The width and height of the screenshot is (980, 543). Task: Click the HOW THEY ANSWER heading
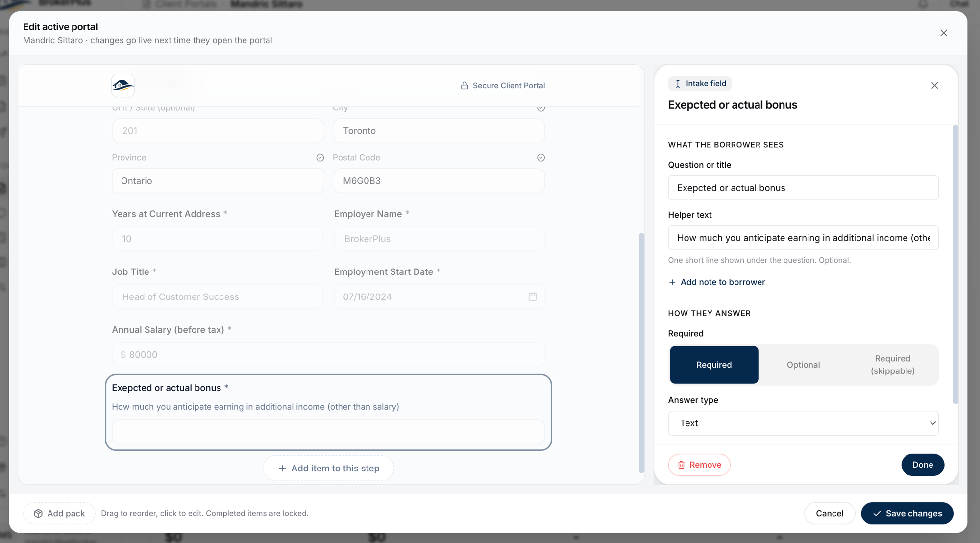(709, 313)
